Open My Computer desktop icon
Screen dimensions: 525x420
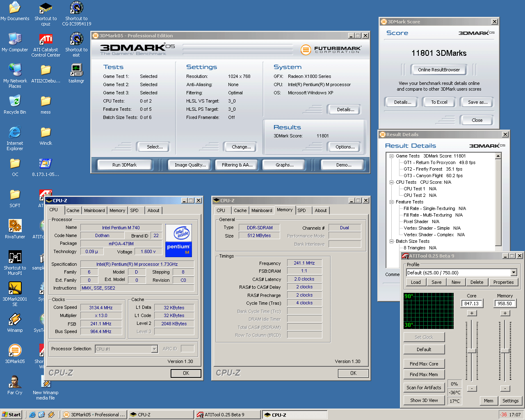(x=15, y=42)
